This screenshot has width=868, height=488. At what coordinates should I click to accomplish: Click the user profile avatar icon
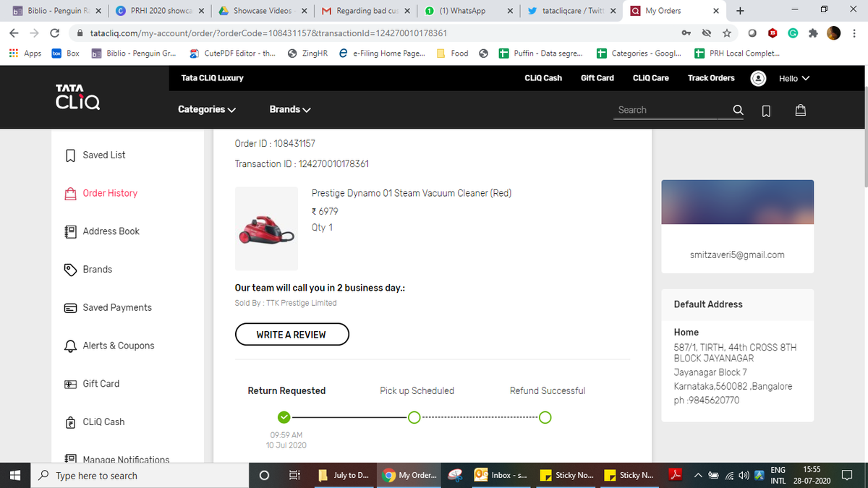pos(759,78)
